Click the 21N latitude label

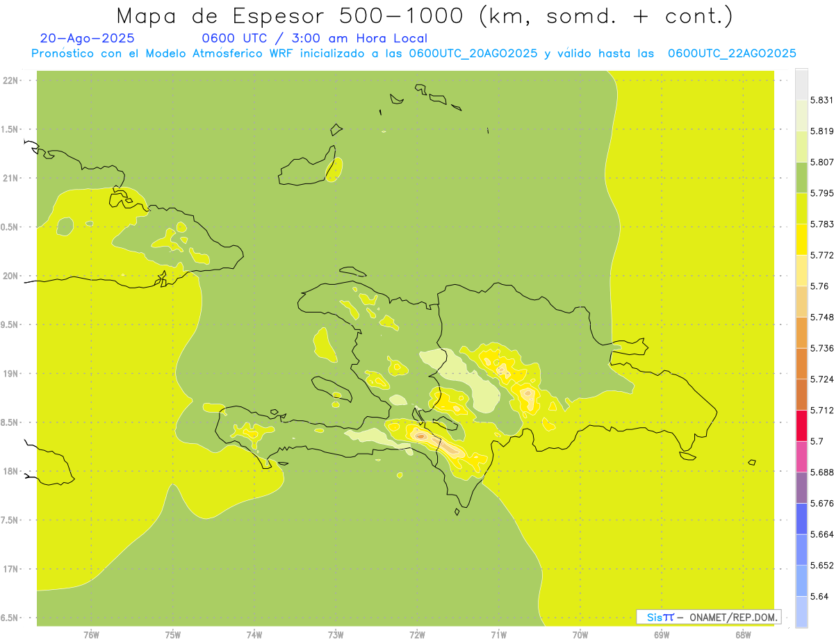click(x=10, y=178)
